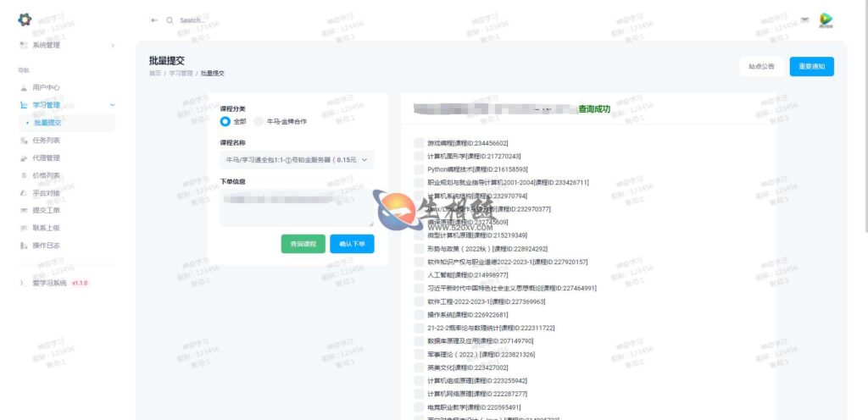The width and height of the screenshot is (868, 420).
Task: Click the 学习管理 chart icon
Action: point(23,105)
